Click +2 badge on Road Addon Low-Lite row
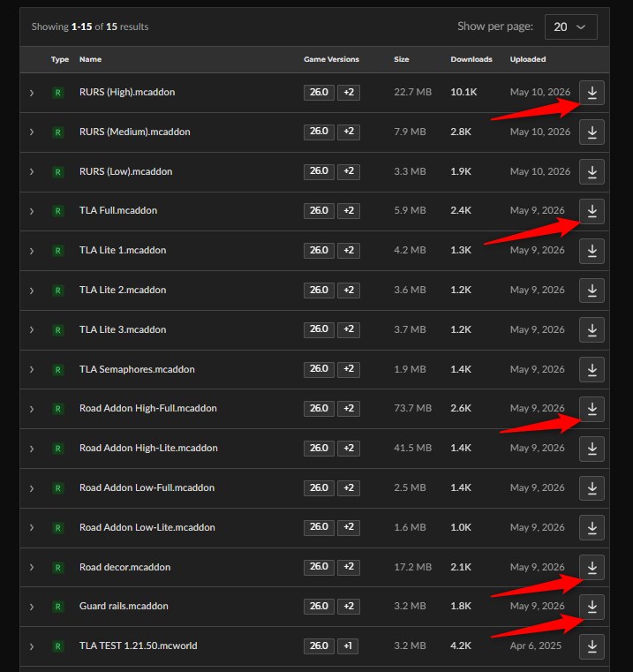The image size is (633, 672). [x=349, y=527]
